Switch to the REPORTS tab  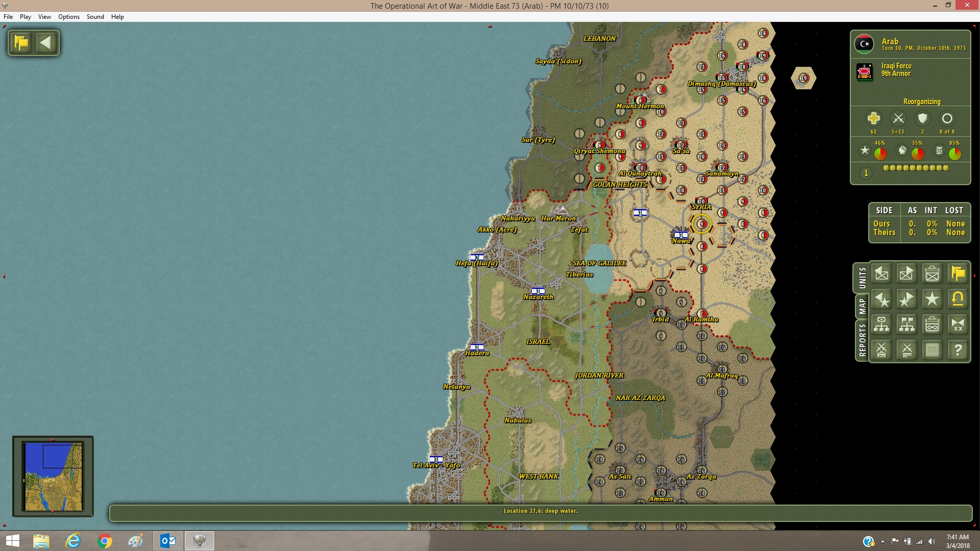click(x=862, y=340)
